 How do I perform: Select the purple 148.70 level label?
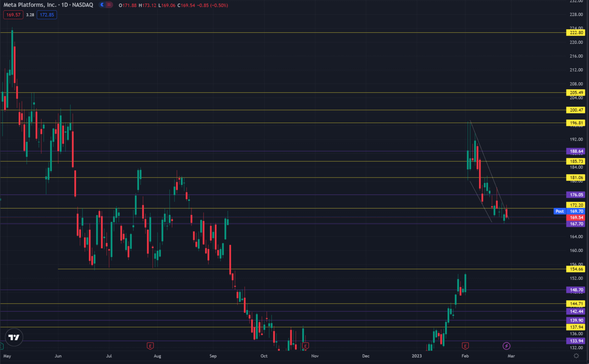(x=575, y=290)
